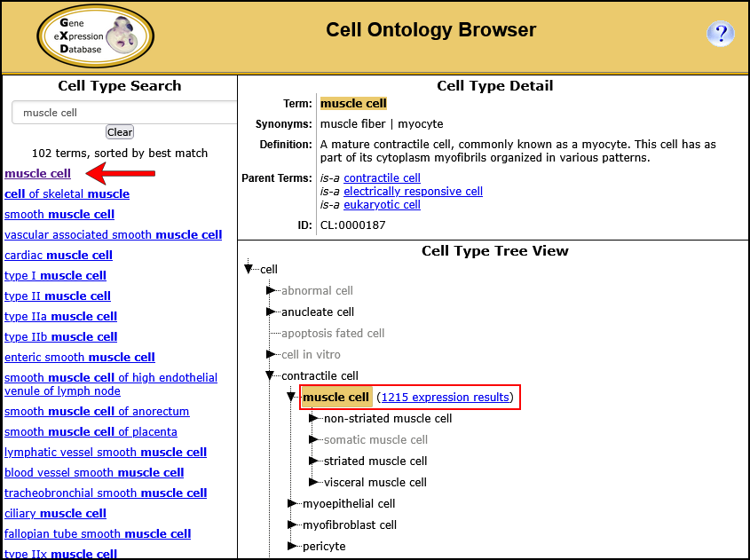This screenshot has width=750, height=560.
Task: Expand the 'striated muscle cell' arrow
Action: pos(314,461)
